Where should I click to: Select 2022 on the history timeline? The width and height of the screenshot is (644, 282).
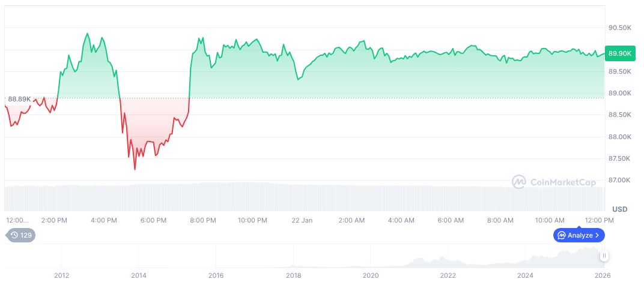click(x=448, y=275)
